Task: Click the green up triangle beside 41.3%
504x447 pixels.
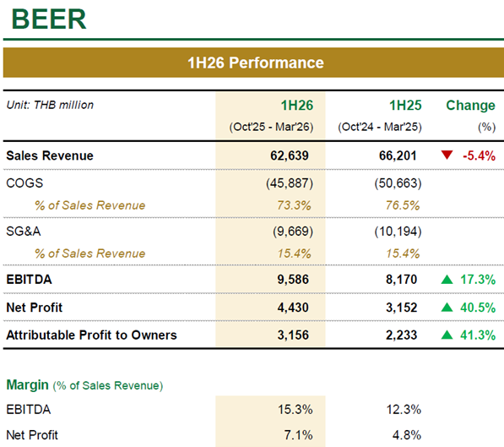Action: pyautogui.click(x=447, y=335)
